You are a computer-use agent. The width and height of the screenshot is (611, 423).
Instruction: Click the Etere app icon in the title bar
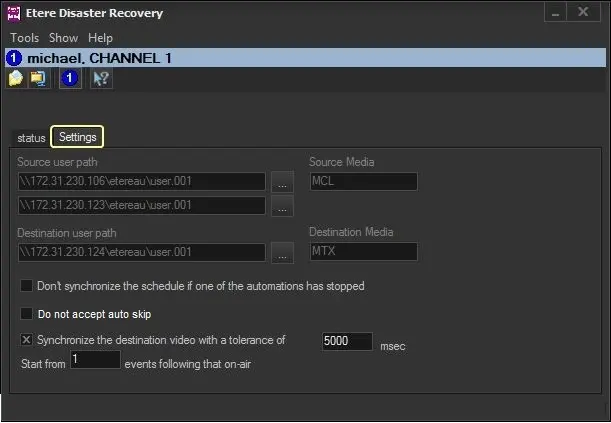coord(14,14)
